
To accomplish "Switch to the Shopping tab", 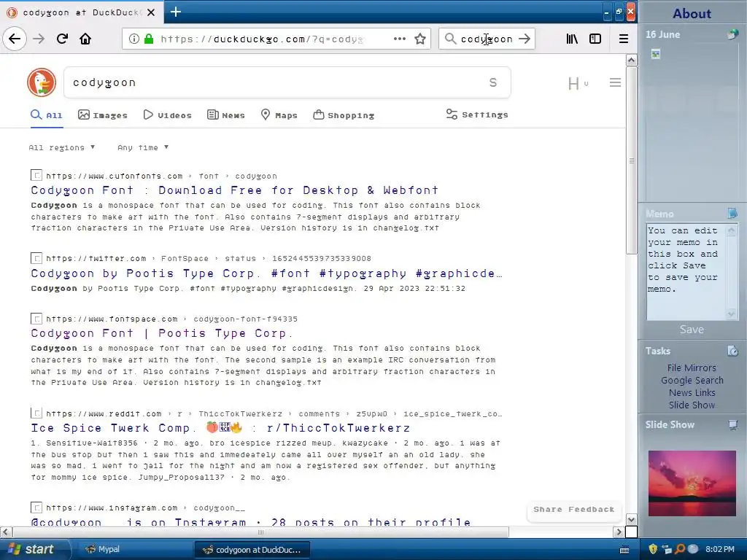I will point(344,114).
